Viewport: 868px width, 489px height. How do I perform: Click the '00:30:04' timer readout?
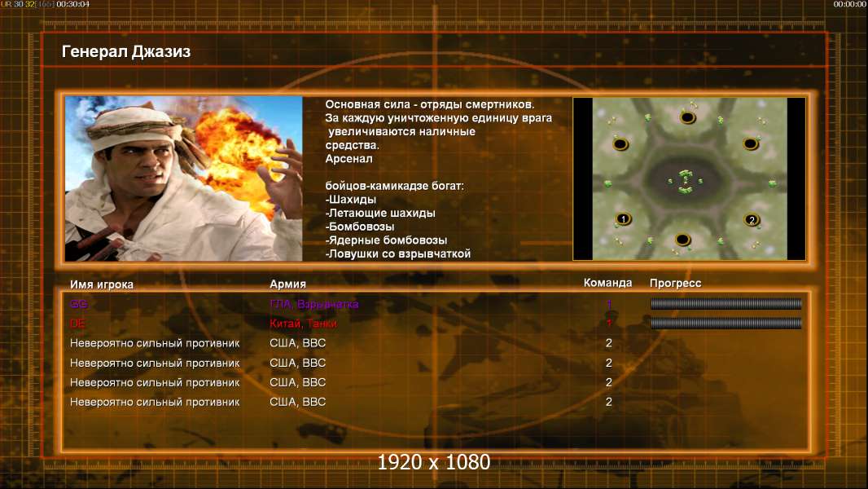tap(72, 4)
